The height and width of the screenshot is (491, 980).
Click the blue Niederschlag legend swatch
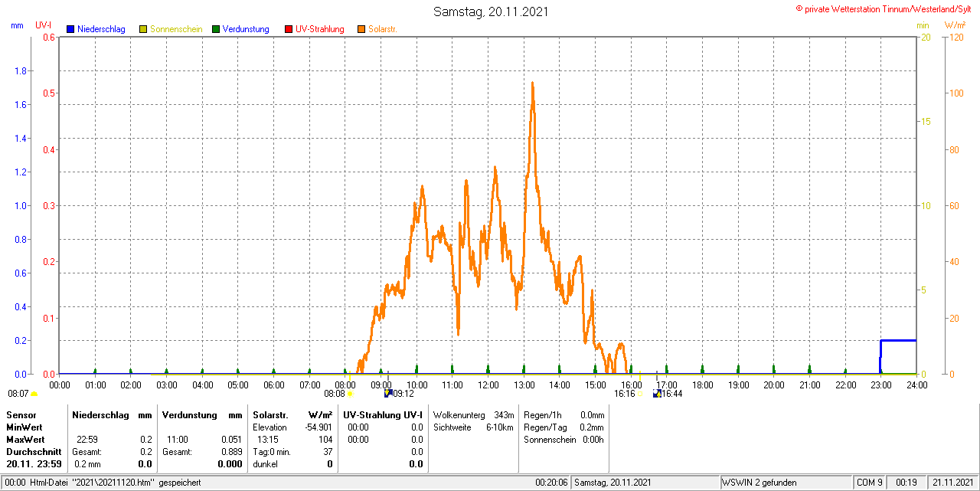click(70, 29)
